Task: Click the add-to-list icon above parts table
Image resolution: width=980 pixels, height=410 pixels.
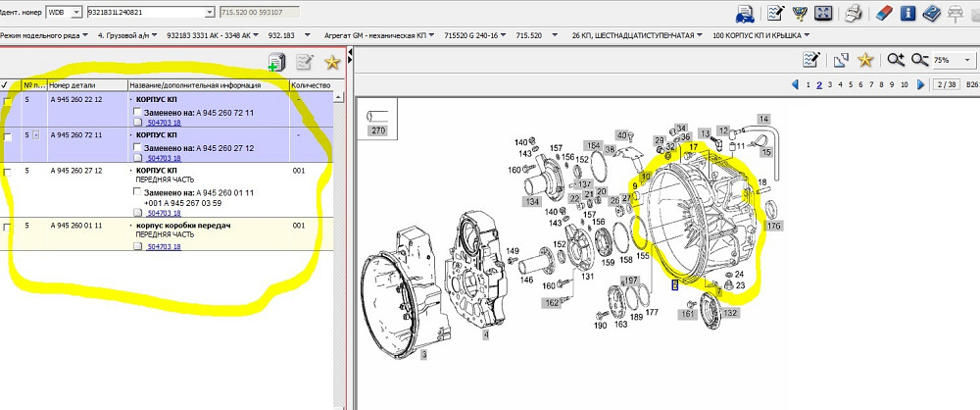Action: tap(276, 63)
